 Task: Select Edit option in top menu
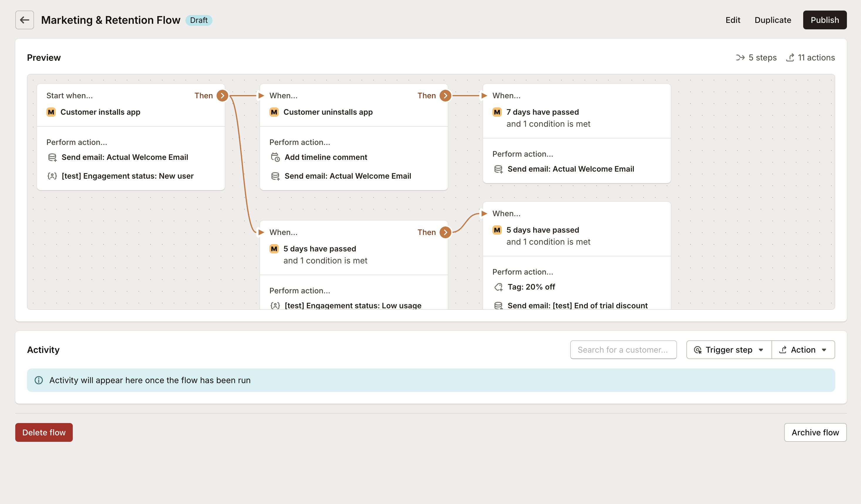[x=732, y=20]
